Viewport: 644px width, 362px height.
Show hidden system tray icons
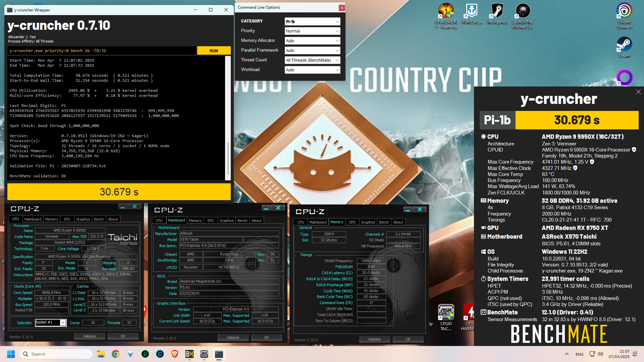[x=567, y=354]
